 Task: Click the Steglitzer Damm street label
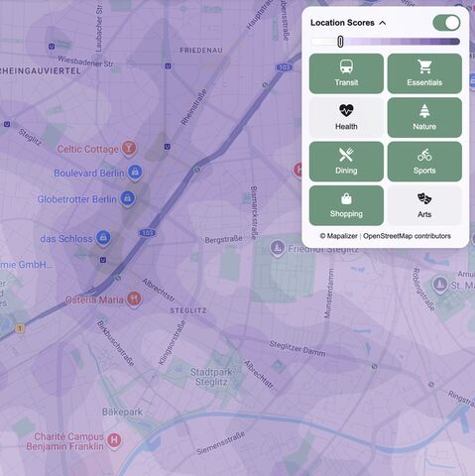[297, 349]
